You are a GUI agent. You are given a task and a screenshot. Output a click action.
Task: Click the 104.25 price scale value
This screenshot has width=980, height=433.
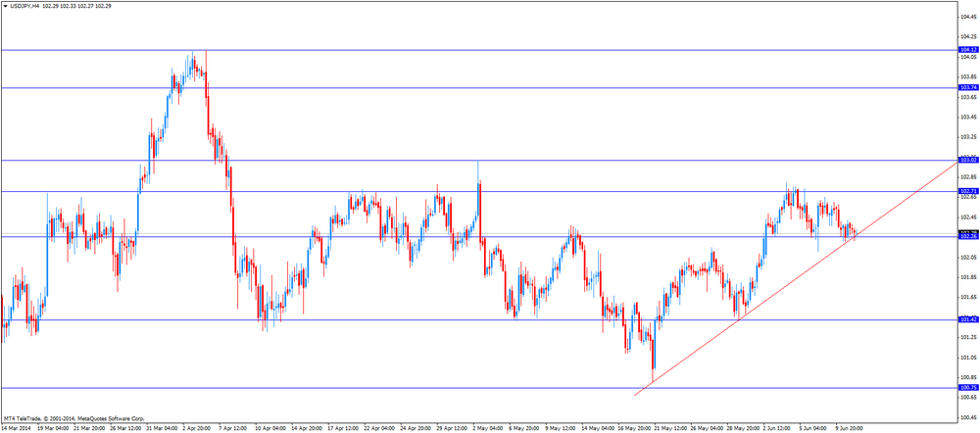point(968,37)
